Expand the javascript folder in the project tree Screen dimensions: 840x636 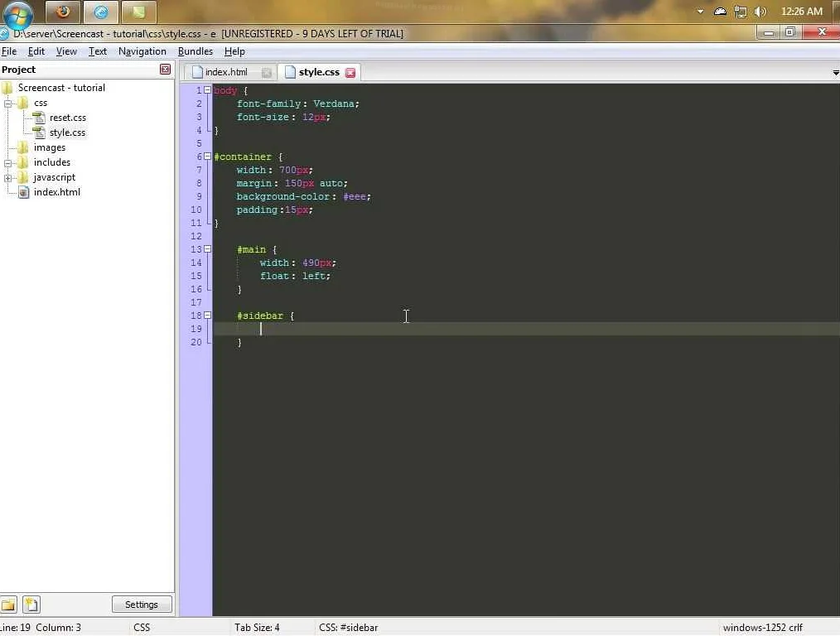8,178
